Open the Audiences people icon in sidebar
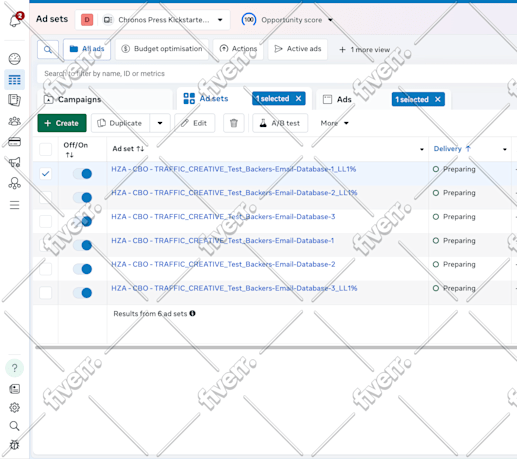The height and width of the screenshot is (459, 517). [14, 121]
